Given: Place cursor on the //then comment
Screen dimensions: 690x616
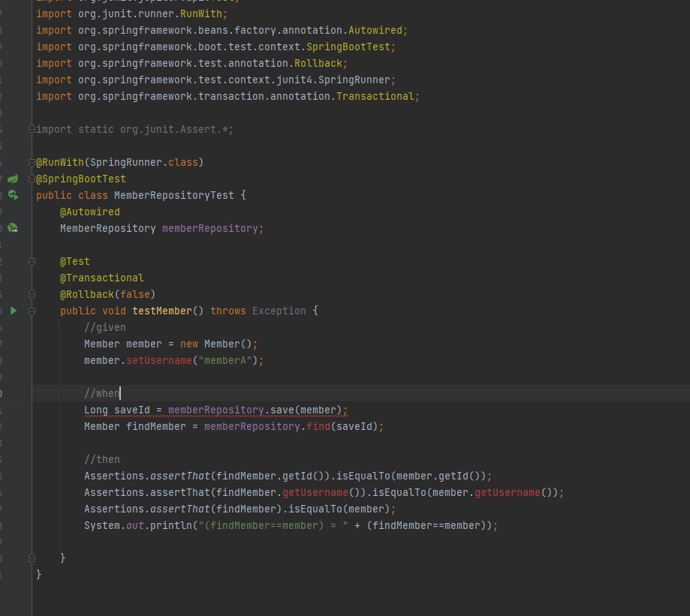Looking at the screenshot, I should tap(101, 459).
